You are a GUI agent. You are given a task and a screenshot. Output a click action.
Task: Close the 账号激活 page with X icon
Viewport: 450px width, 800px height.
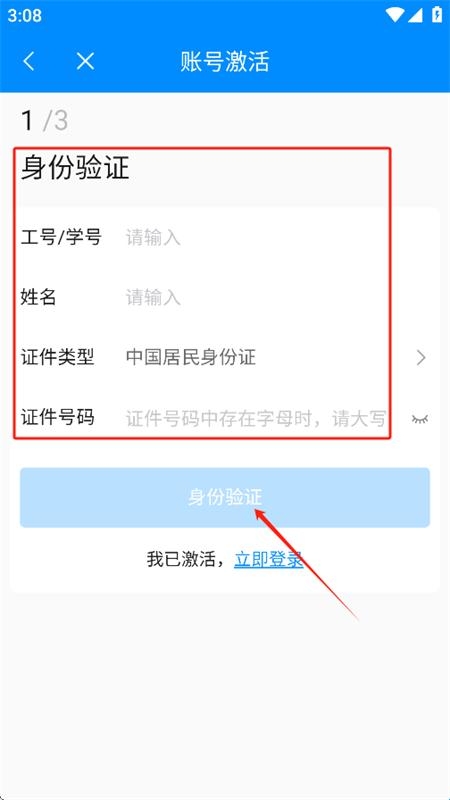[85, 61]
